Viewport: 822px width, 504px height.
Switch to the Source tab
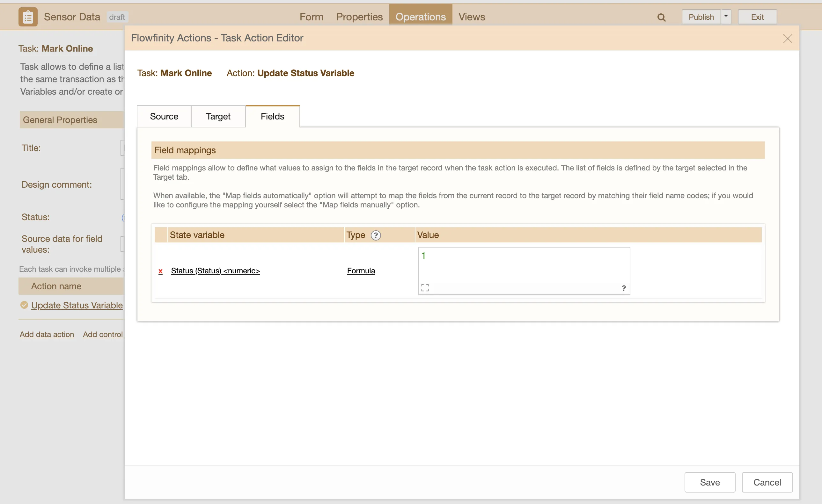pos(164,116)
